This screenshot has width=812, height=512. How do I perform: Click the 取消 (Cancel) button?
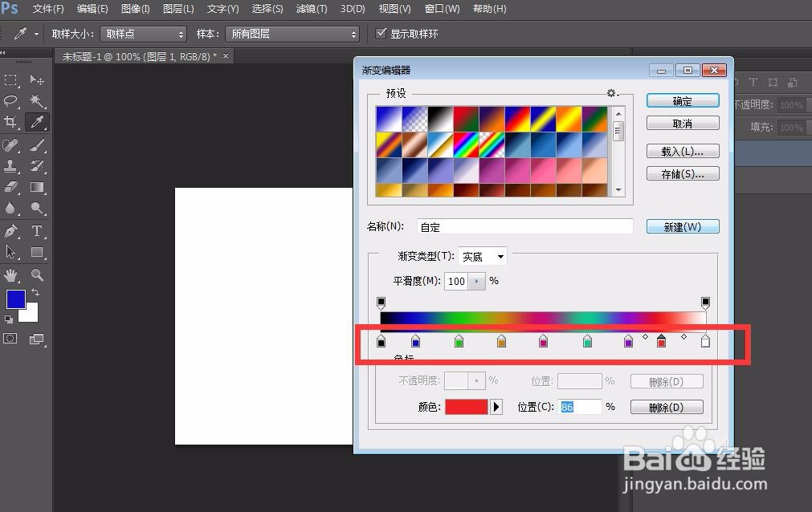tap(683, 124)
